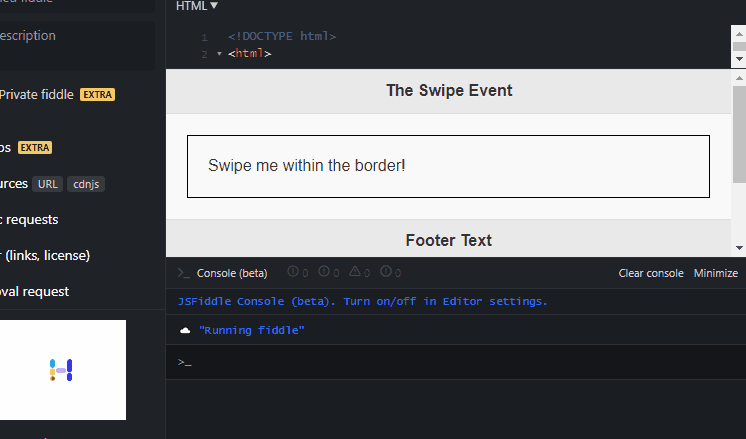This screenshot has width=746, height=439.
Task: Click Clear console
Action: pyautogui.click(x=651, y=273)
